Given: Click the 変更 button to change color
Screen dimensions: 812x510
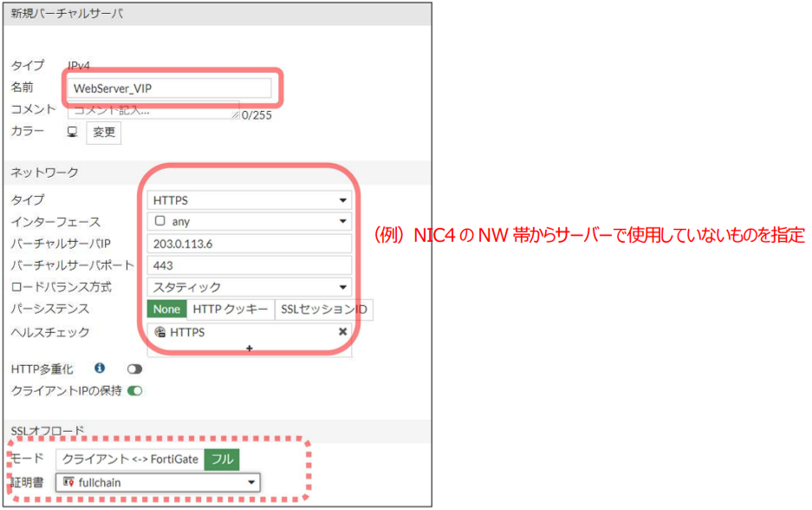Looking at the screenshot, I should (x=103, y=133).
